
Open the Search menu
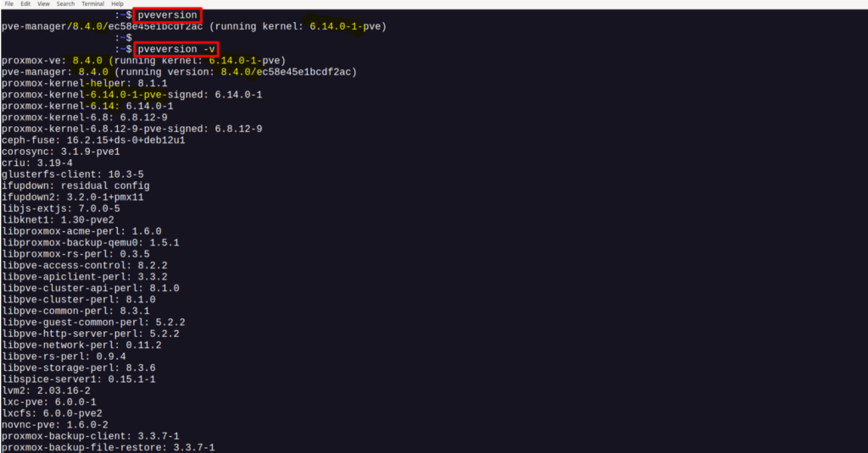[x=65, y=4]
